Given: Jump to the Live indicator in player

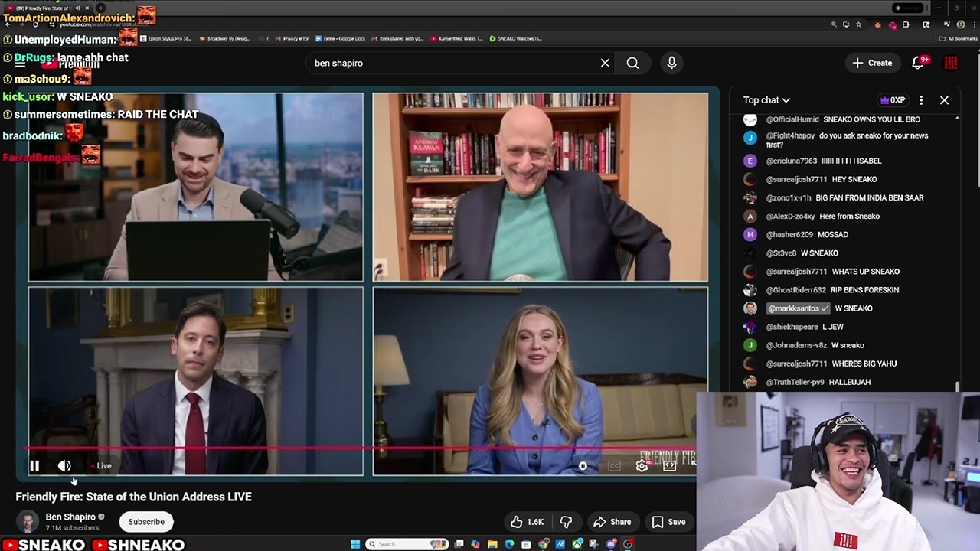Looking at the screenshot, I should point(101,465).
